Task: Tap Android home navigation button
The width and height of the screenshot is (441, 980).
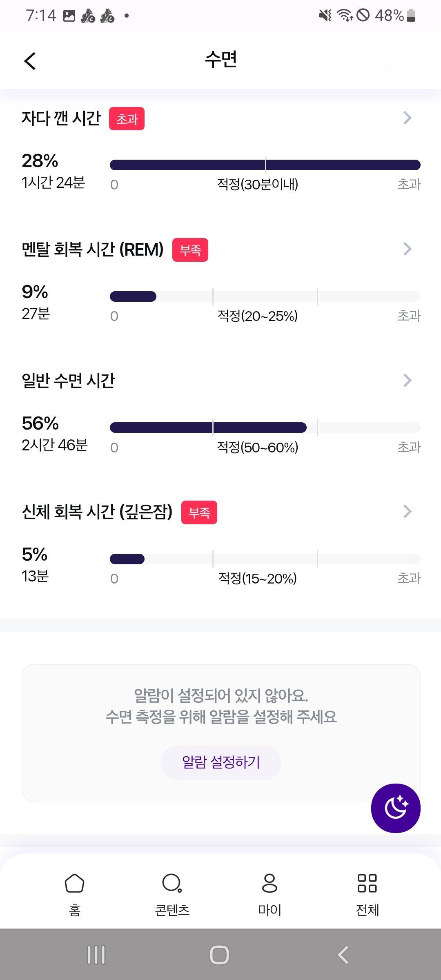Action: 220,955
